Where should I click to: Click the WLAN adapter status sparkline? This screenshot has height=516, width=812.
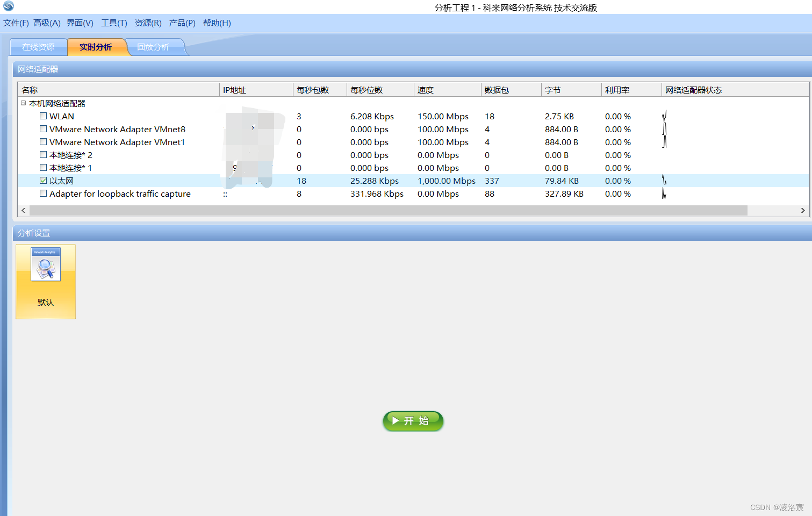click(664, 116)
